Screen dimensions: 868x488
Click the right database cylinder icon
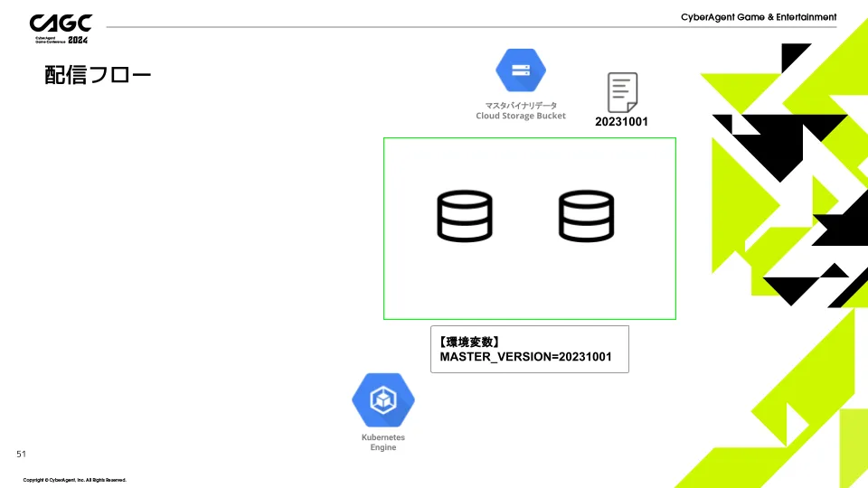[586, 217]
